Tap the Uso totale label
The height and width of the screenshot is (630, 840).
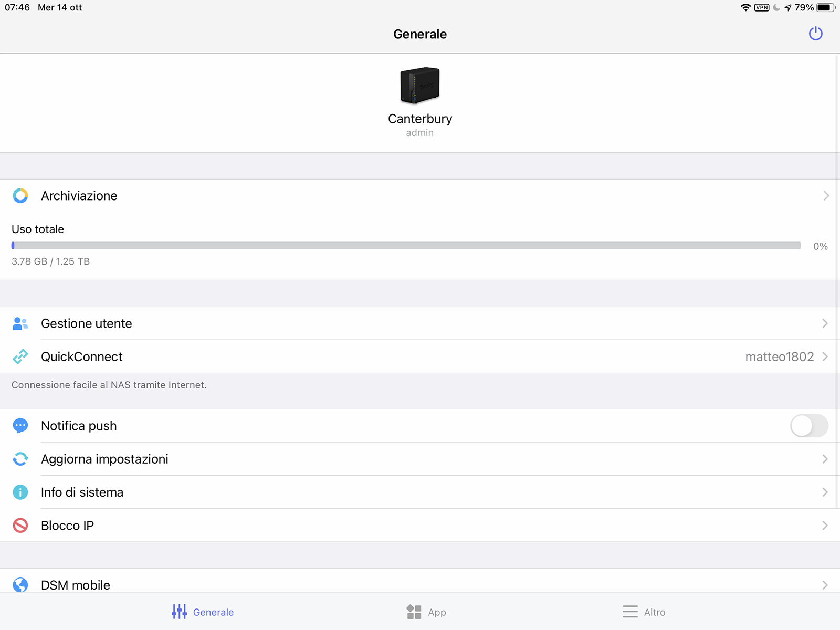(x=38, y=229)
